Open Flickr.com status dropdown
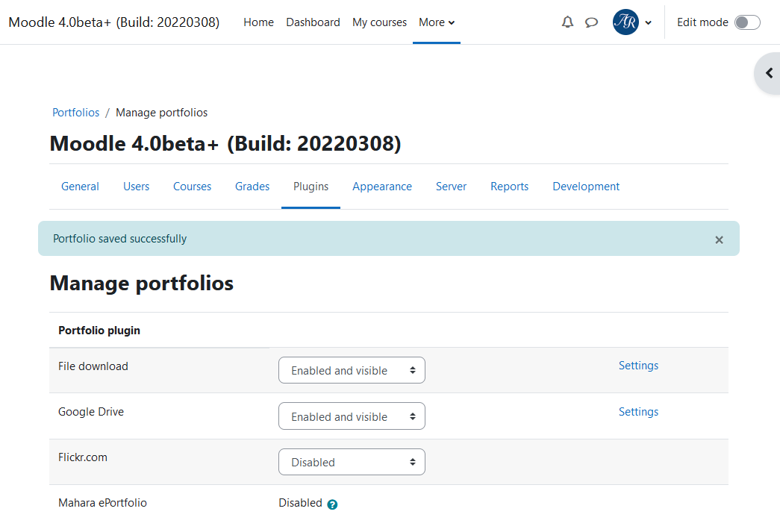The width and height of the screenshot is (780, 532). tap(352, 462)
